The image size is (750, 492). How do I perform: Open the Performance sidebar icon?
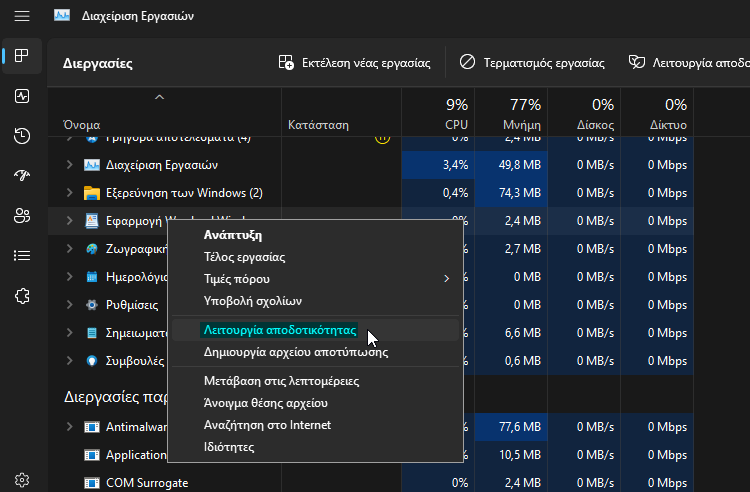(x=22, y=96)
